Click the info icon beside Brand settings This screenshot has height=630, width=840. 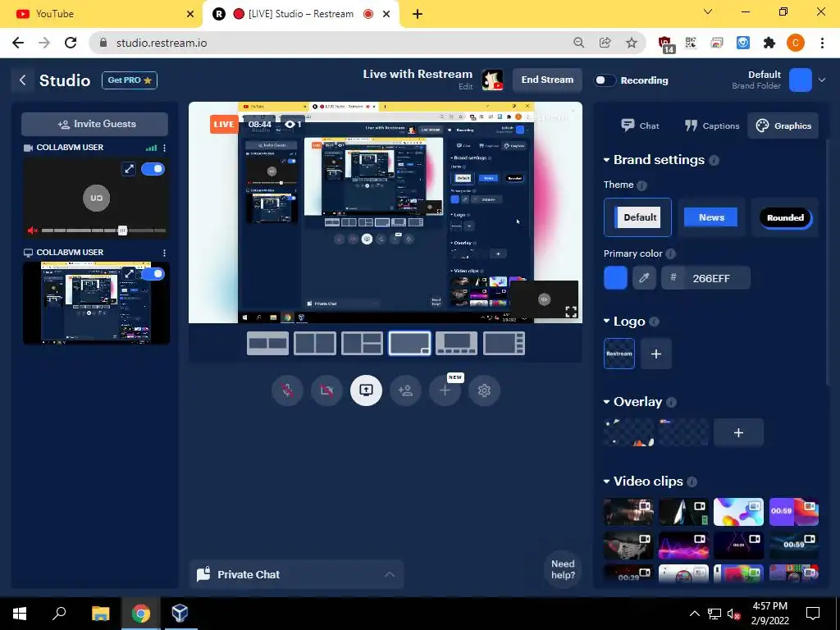(x=714, y=160)
